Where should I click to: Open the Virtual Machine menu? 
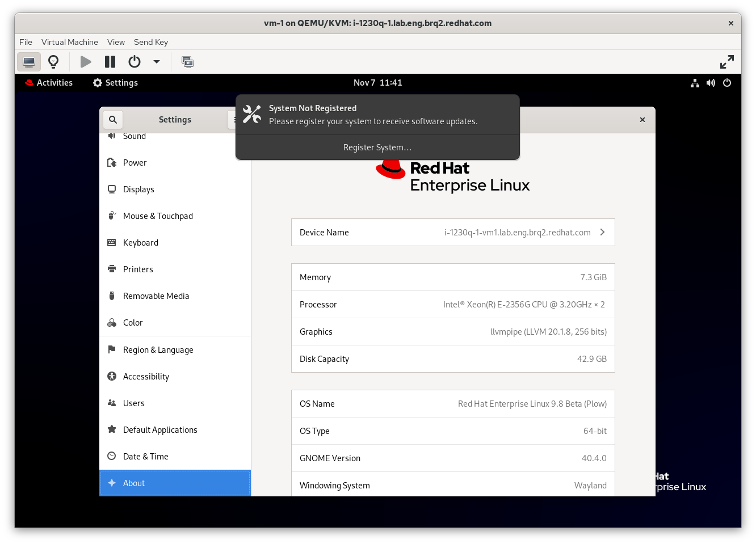(x=70, y=42)
